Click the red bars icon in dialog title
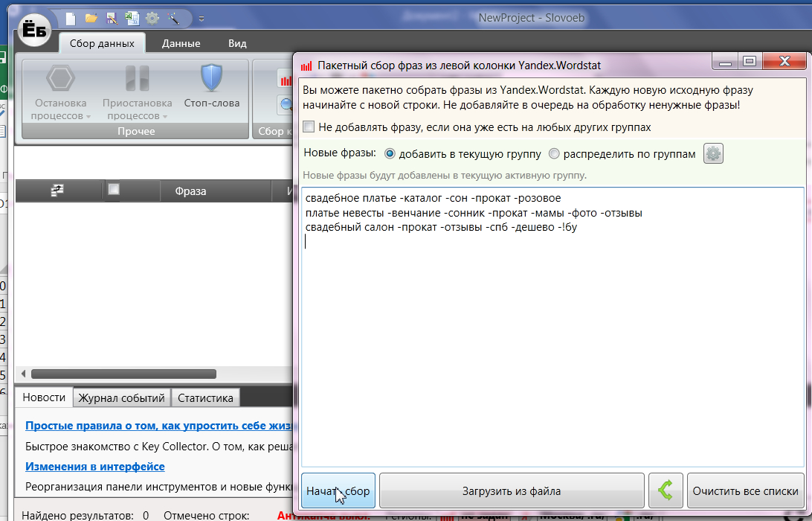 coord(306,65)
